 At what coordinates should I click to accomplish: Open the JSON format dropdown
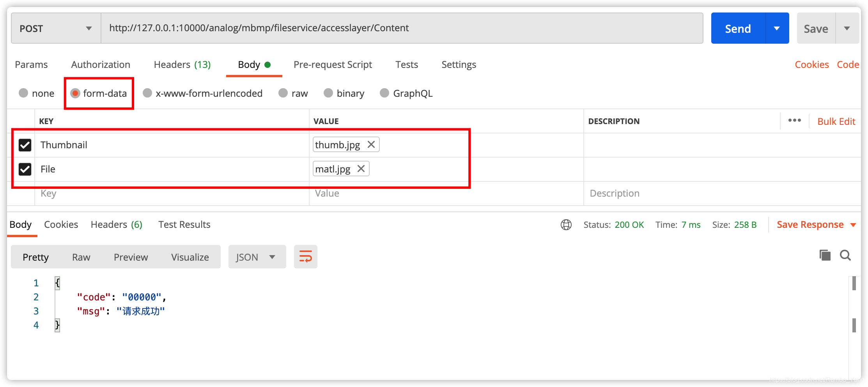pos(257,257)
